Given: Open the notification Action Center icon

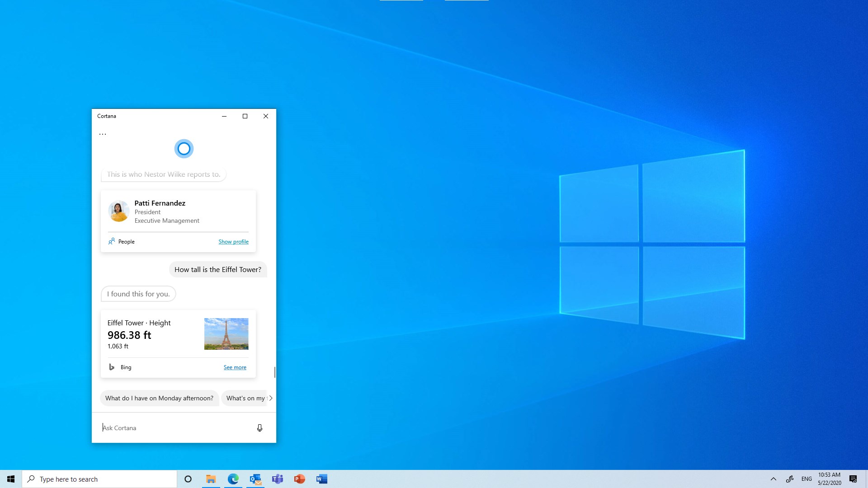Looking at the screenshot, I should (x=853, y=479).
